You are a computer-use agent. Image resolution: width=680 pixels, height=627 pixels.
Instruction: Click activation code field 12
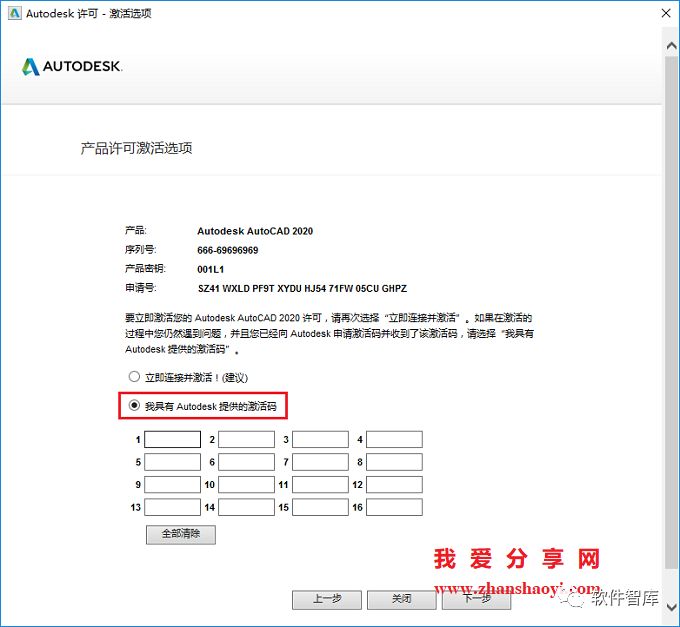coord(394,484)
